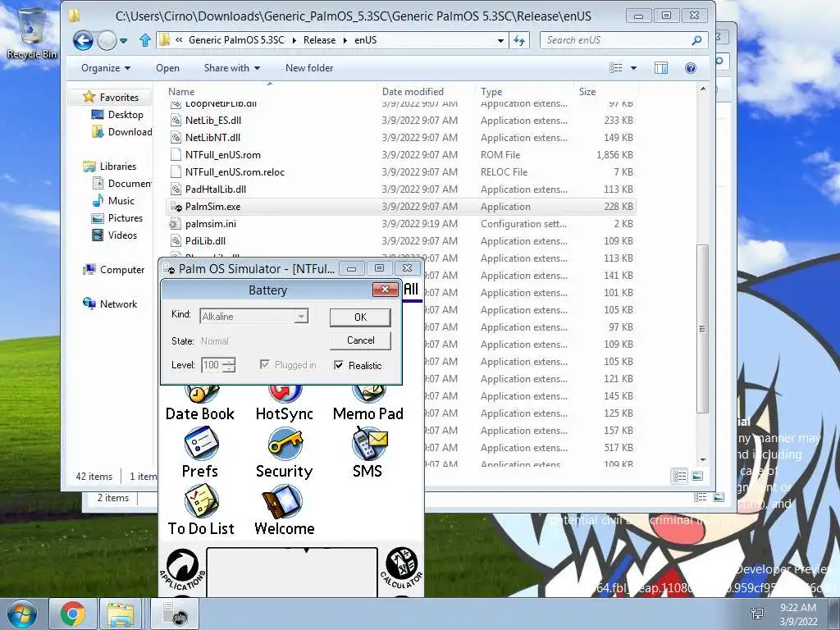Expand breadcrumb arrow after Release

(344, 40)
